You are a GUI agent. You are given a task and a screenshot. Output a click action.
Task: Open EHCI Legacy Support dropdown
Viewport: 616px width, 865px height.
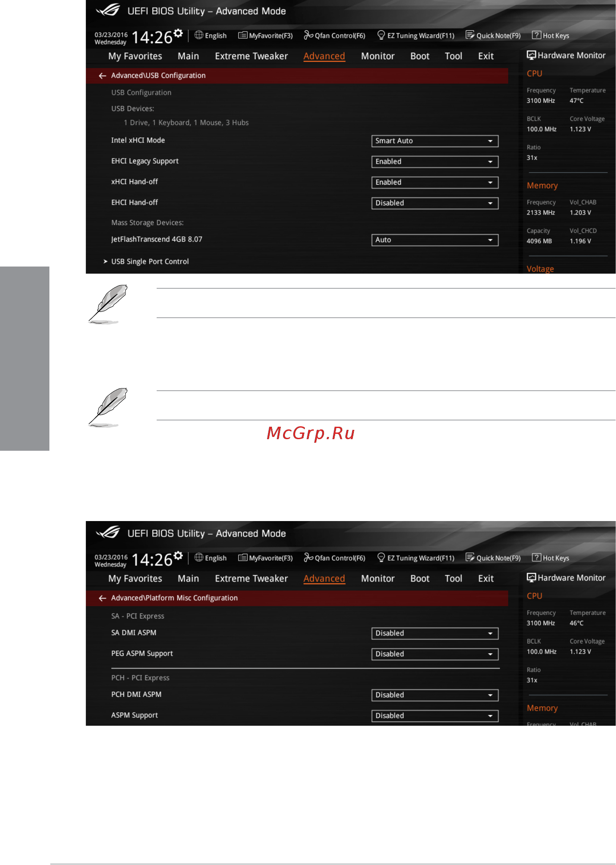pyautogui.click(x=435, y=162)
